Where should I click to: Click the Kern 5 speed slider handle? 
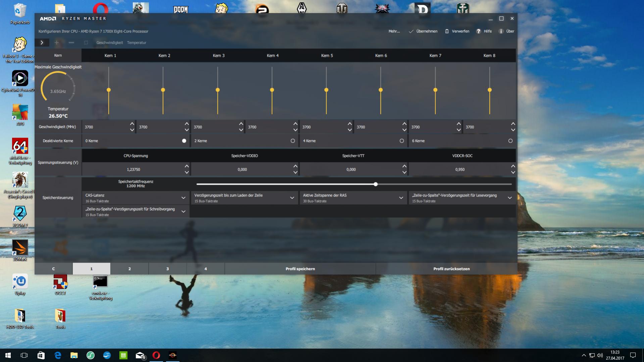326,90
